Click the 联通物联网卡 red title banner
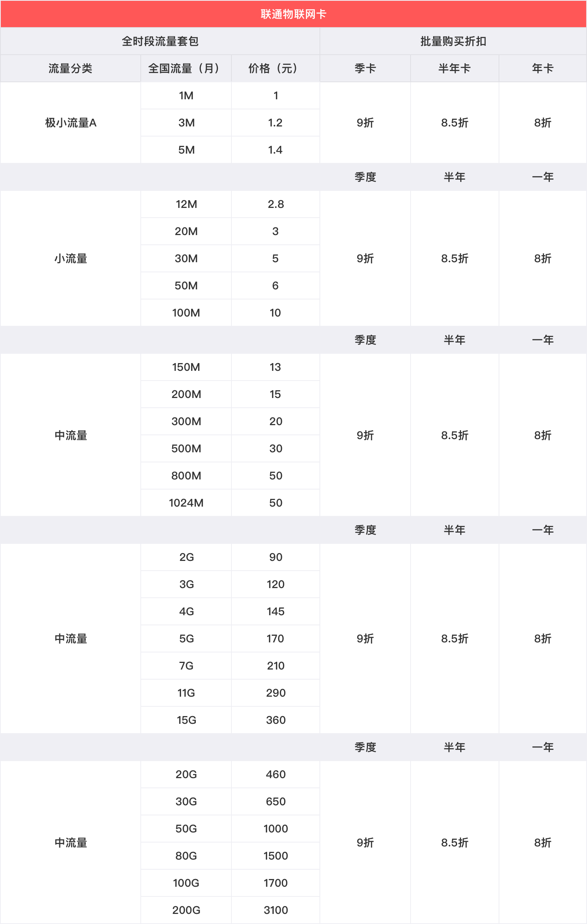The height and width of the screenshot is (924, 587). coord(293,14)
